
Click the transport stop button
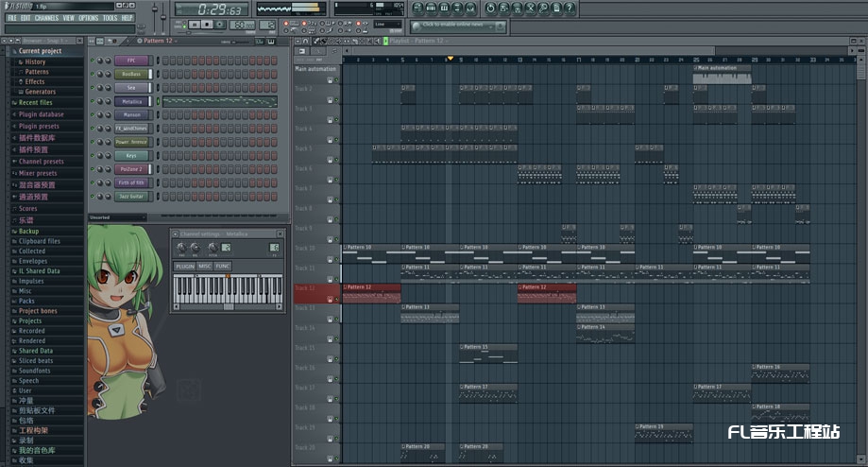pyautogui.click(x=207, y=25)
